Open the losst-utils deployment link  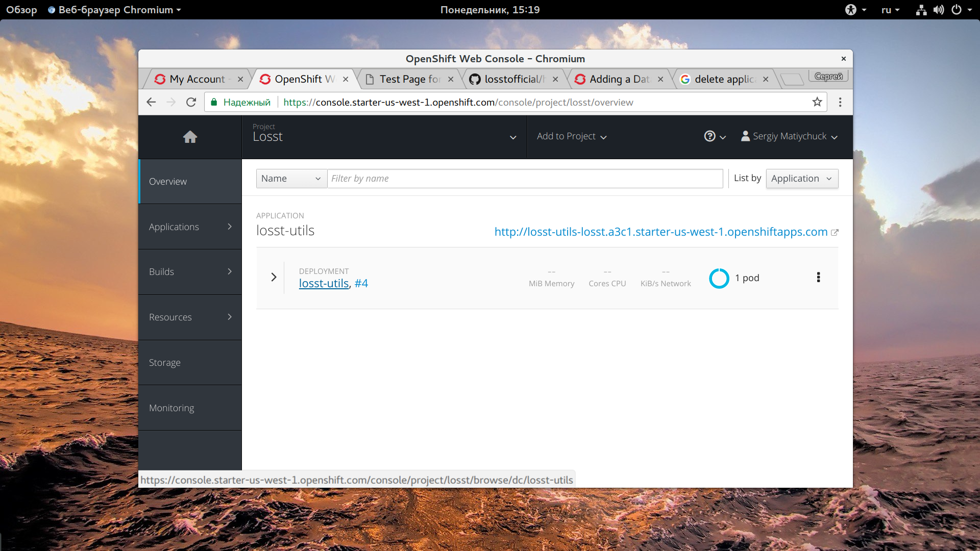point(324,284)
